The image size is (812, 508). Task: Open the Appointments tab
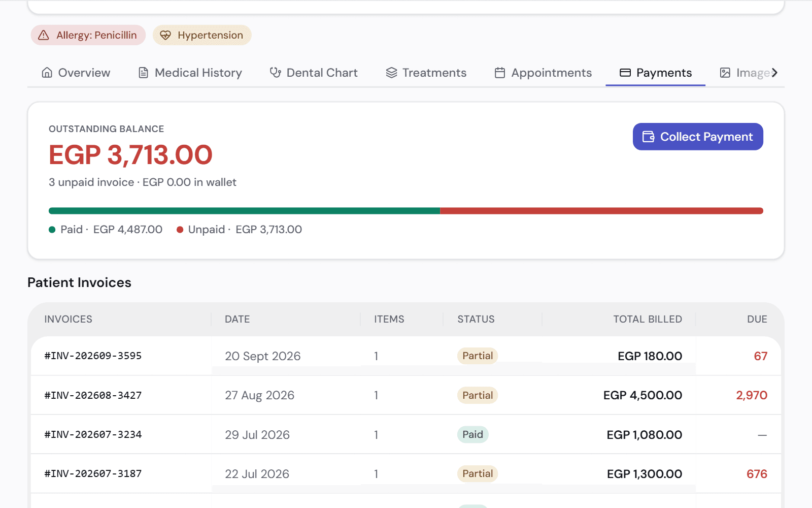(x=544, y=73)
